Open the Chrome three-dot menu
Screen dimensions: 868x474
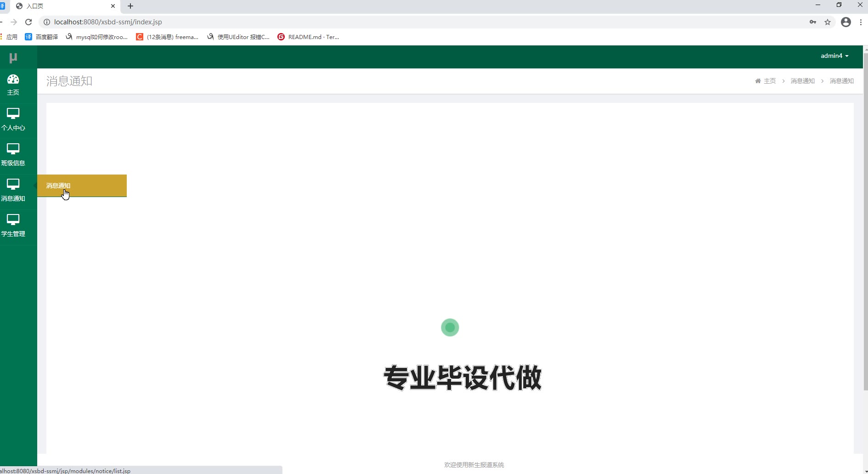(x=861, y=22)
